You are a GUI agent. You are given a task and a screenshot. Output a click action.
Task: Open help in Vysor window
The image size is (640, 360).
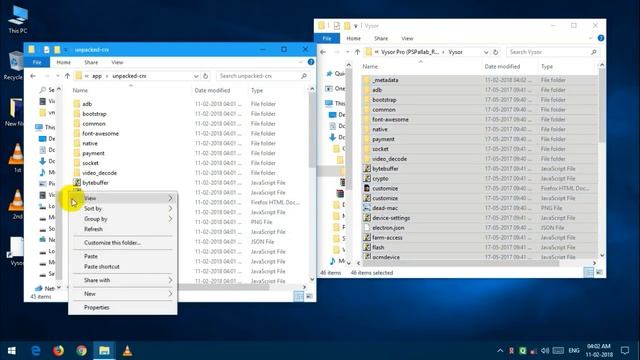point(601,38)
